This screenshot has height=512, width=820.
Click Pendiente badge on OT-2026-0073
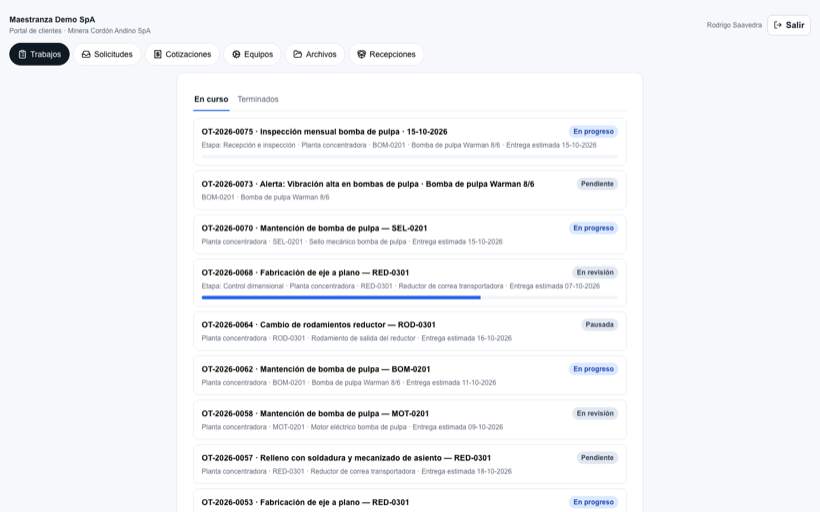point(597,184)
